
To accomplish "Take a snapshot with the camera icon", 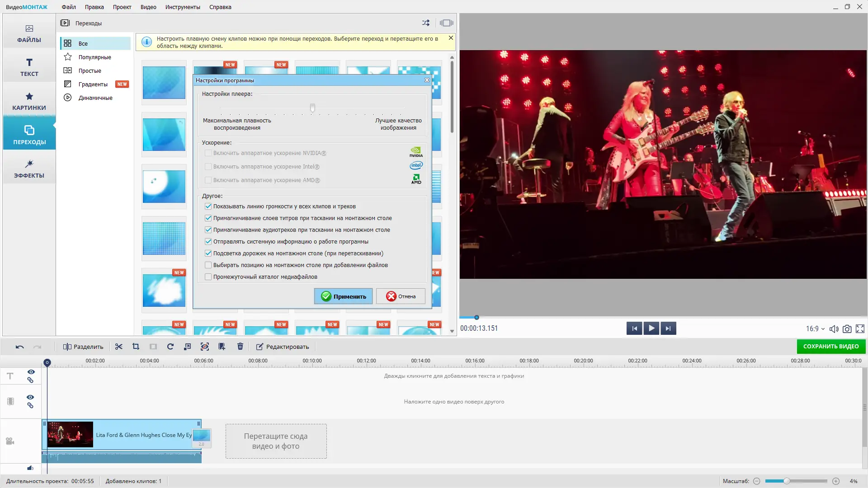I will pyautogui.click(x=847, y=329).
